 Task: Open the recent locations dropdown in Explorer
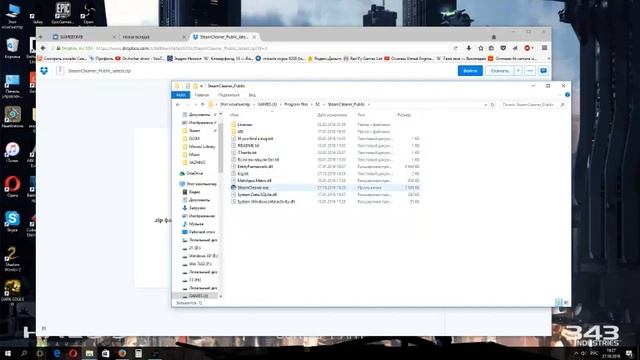click(x=195, y=105)
